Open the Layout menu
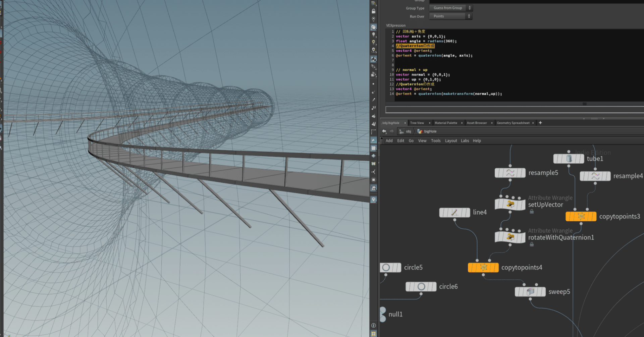The width and height of the screenshot is (644, 337). [451, 141]
